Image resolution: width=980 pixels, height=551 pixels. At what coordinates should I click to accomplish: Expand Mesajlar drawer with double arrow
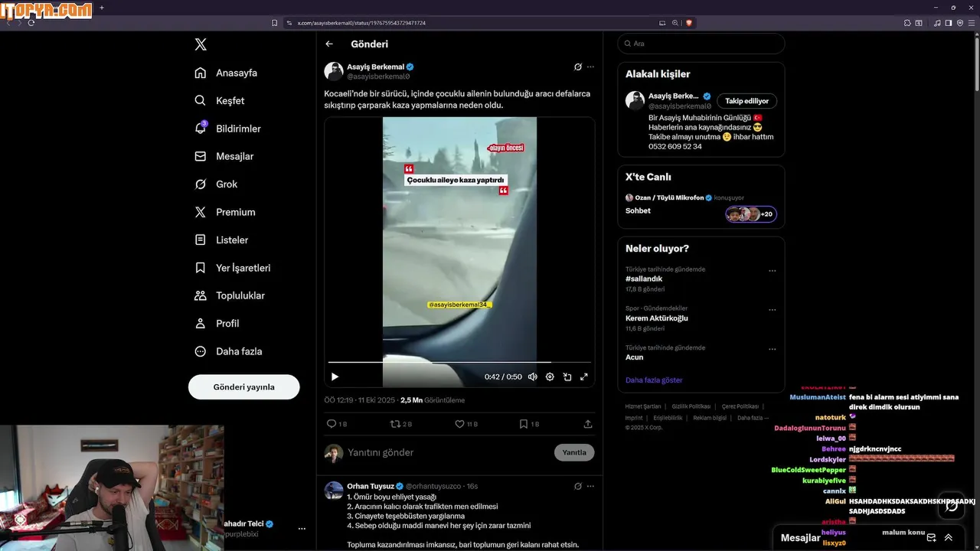(x=949, y=538)
